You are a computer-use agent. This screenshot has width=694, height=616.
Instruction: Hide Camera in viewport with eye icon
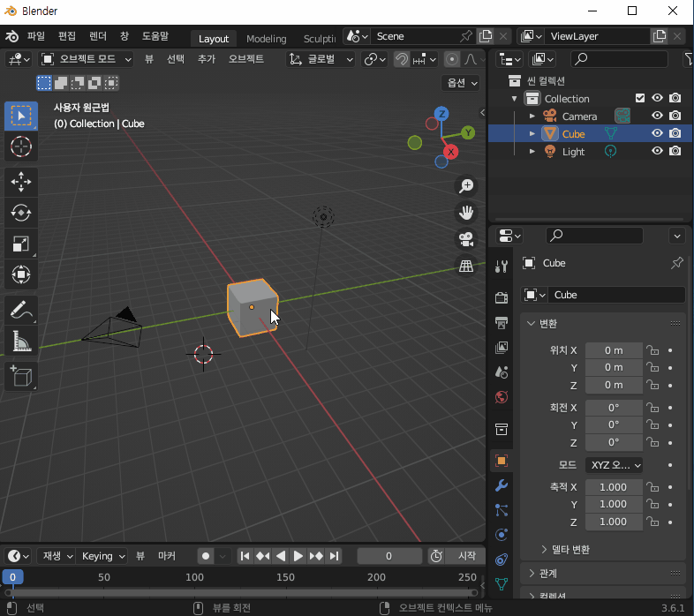(657, 116)
